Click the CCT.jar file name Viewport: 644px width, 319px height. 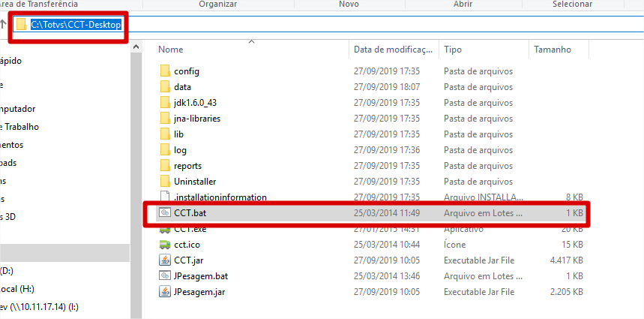tap(188, 260)
